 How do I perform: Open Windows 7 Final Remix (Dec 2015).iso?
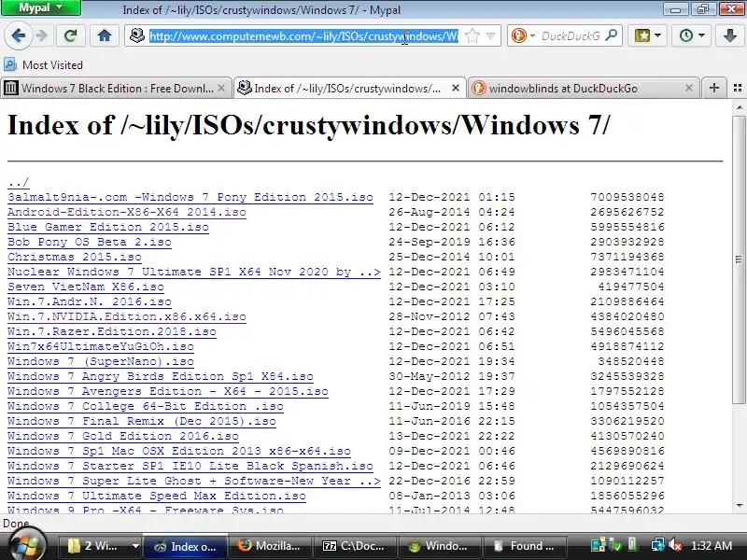142,422
